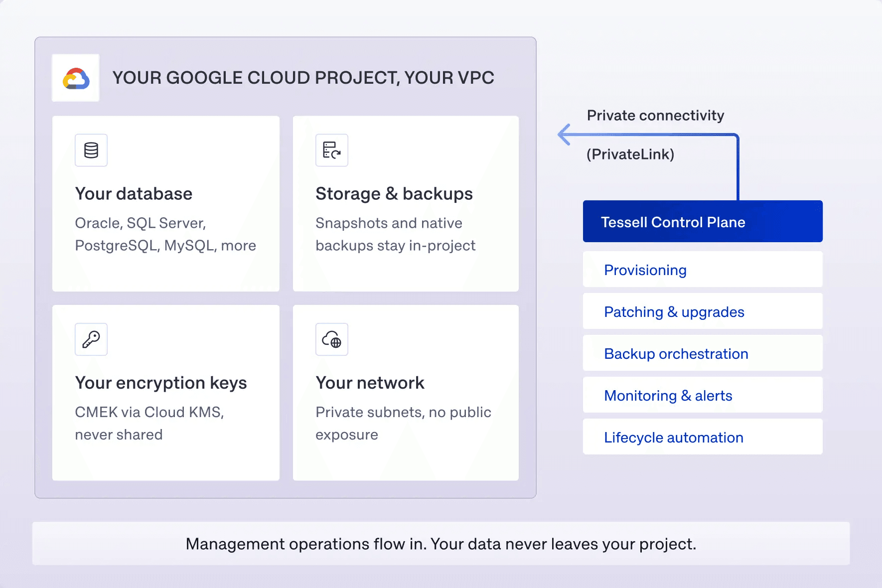The width and height of the screenshot is (882, 588).
Task: Select the Tessell Control Plane header
Action: click(703, 221)
